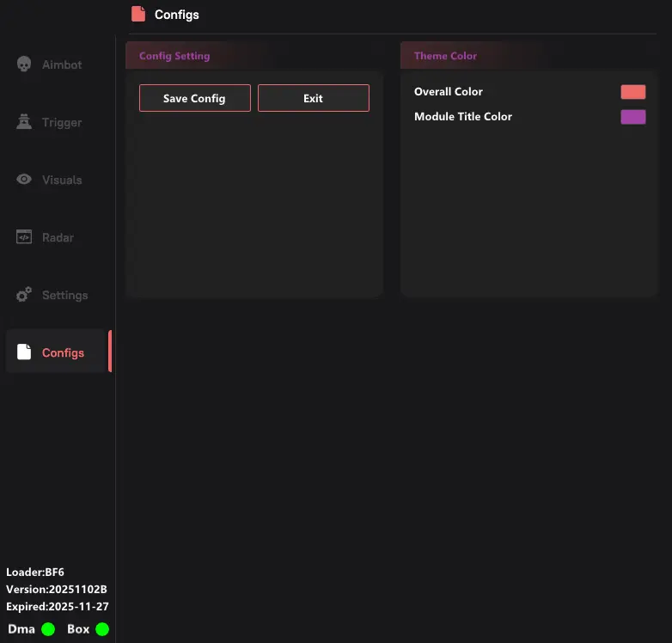Select the highlighted Configs tab label

tap(63, 352)
